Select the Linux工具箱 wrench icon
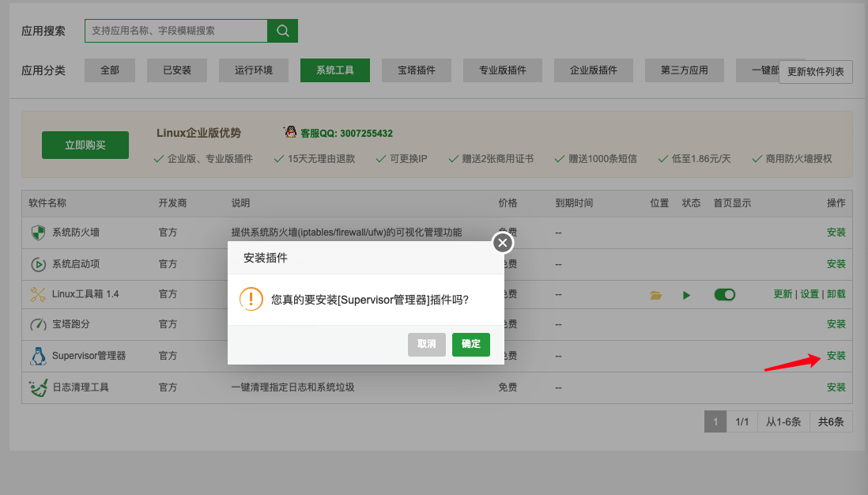The image size is (868, 495). (x=39, y=294)
